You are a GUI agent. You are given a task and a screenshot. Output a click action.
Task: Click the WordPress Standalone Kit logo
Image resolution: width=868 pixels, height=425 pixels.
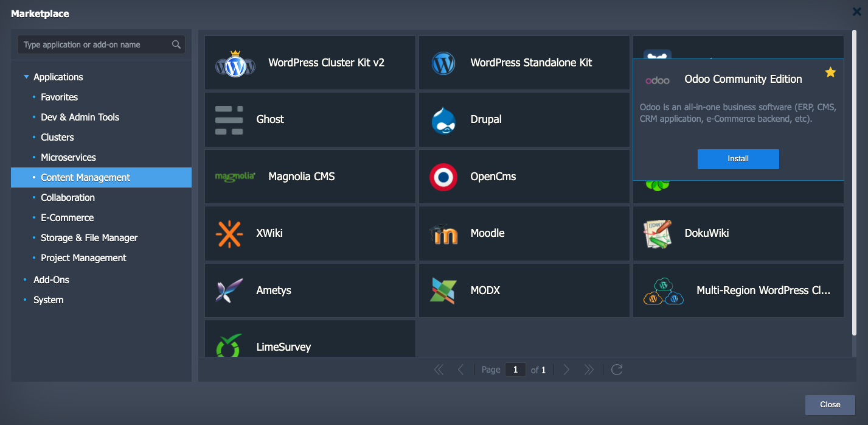point(443,63)
